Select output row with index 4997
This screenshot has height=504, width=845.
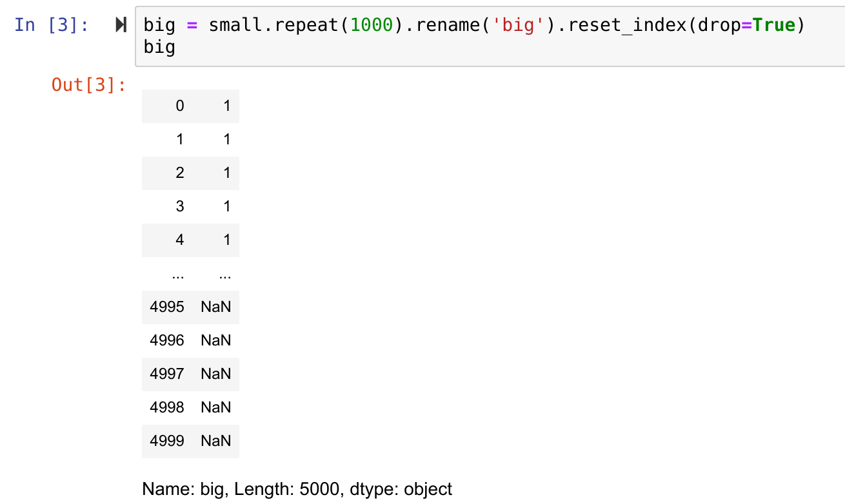[x=190, y=374]
